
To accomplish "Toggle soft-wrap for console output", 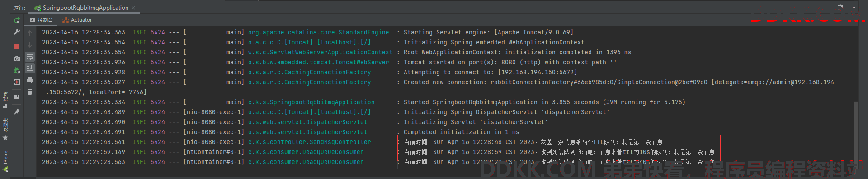I will point(30,57).
